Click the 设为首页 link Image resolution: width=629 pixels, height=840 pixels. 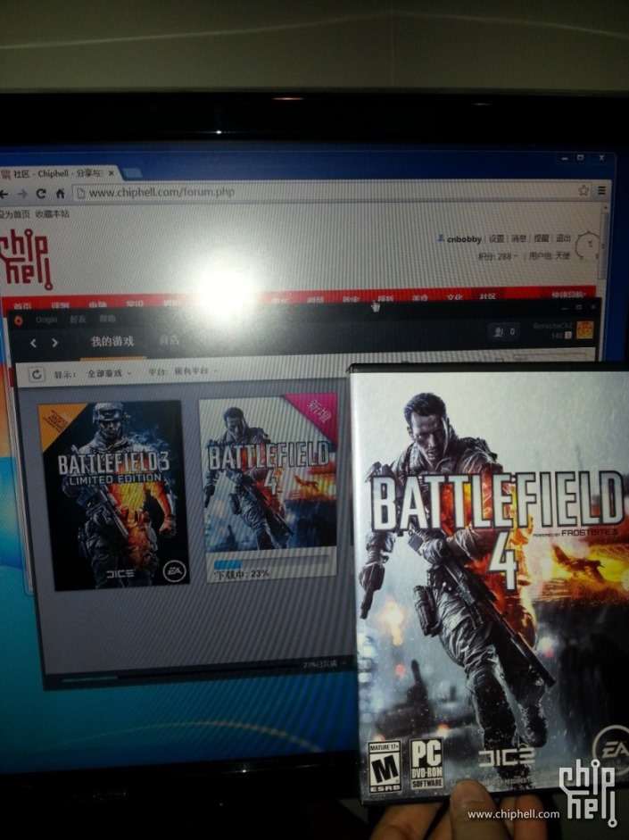point(14,213)
